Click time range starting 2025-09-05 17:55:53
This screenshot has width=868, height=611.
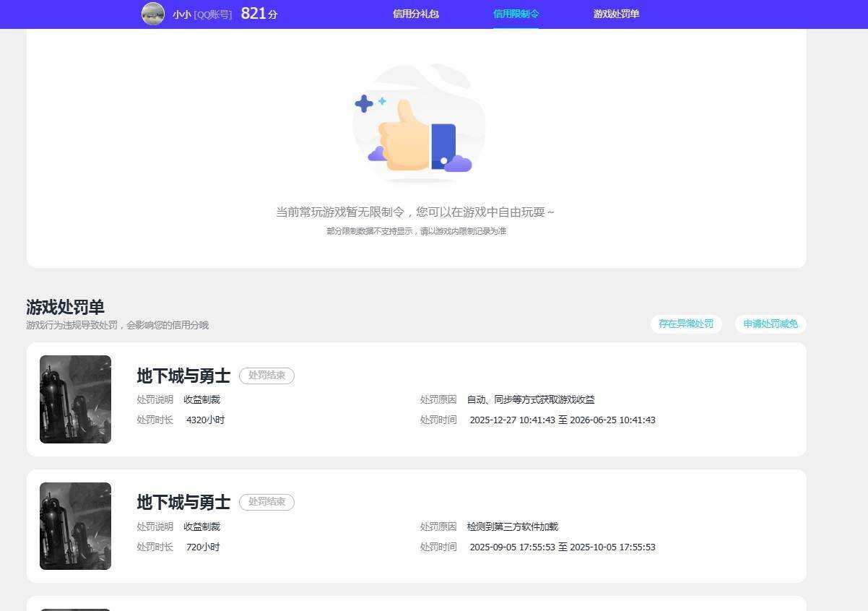(x=563, y=547)
